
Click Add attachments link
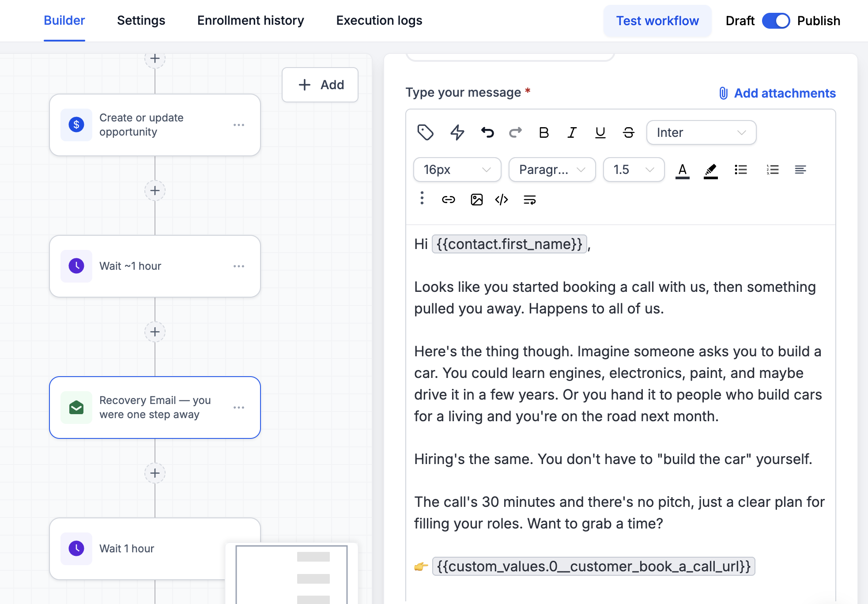click(777, 93)
